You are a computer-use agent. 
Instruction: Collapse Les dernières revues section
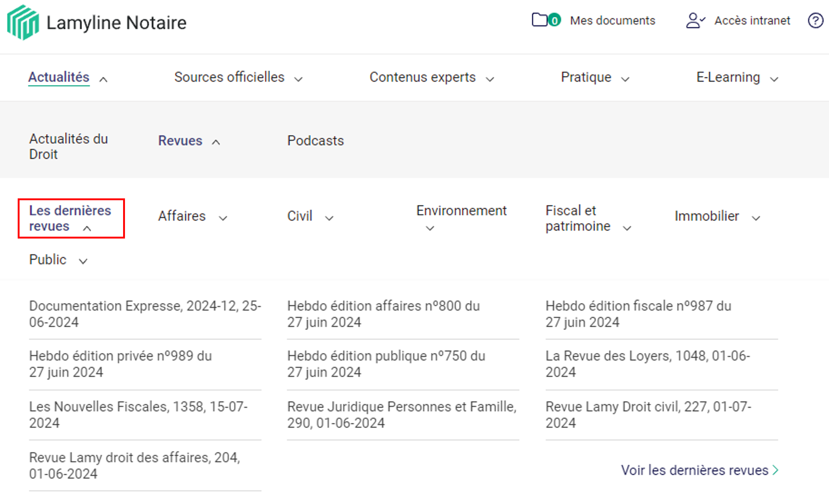pyautogui.click(x=71, y=218)
